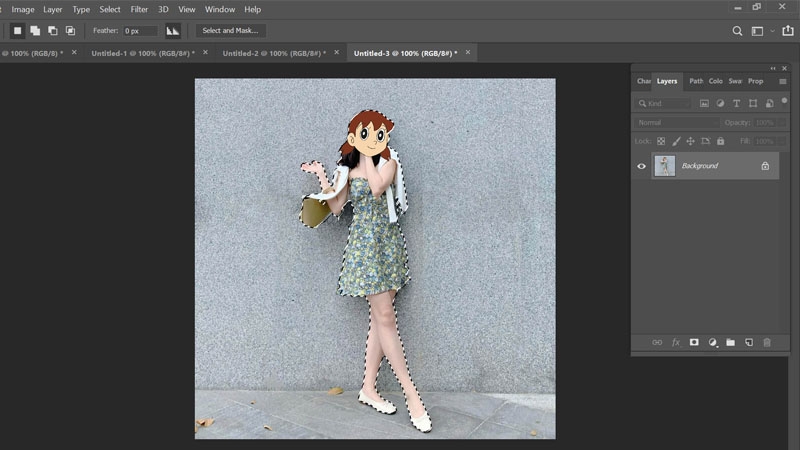Open the layer style fx icon
This screenshot has height=450, width=800.
[x=676, y=342]
